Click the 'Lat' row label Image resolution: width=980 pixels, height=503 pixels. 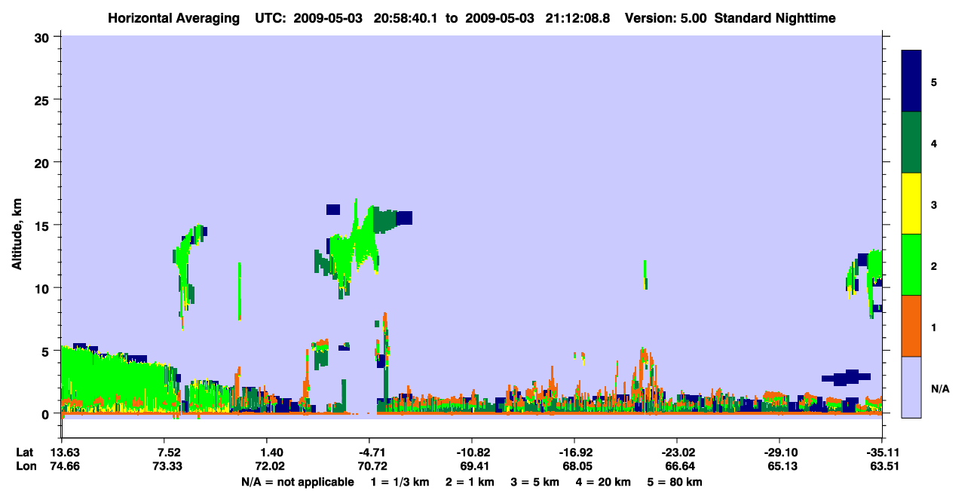click(x=24, y=452)
